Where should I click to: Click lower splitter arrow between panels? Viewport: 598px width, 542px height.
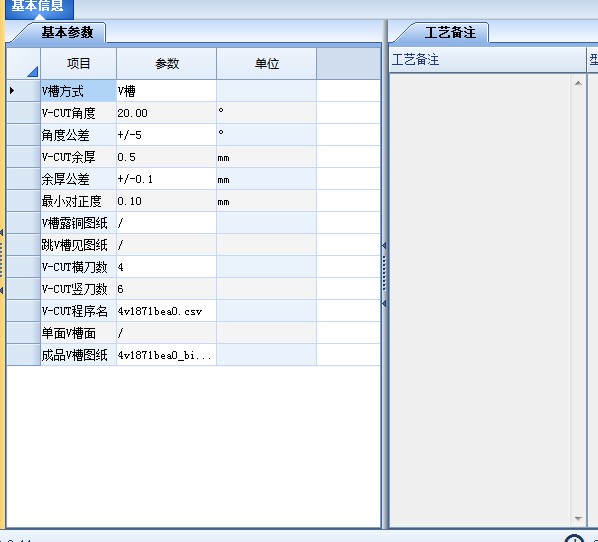pyautogui.click(x=384, y=304)
